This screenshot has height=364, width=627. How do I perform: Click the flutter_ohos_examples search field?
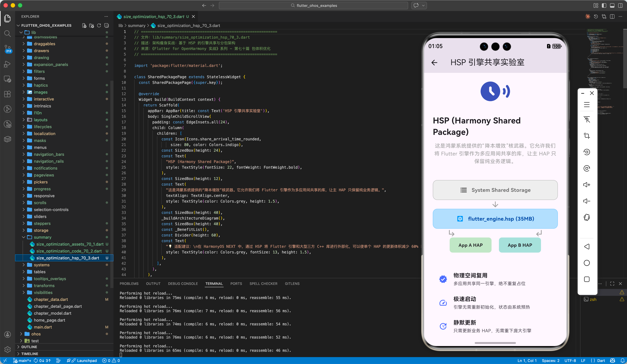tap(313, 5)
